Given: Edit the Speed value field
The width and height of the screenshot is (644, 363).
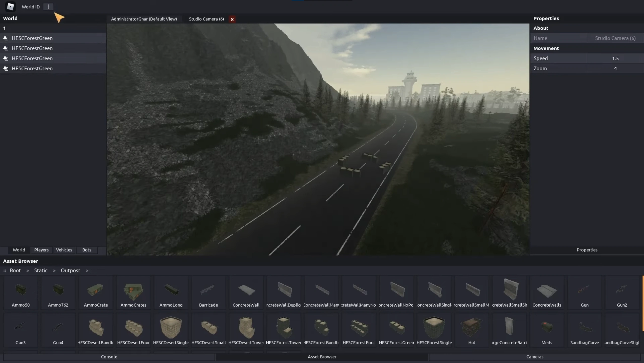Looking at the screenshot, I should click(x=615, y=58).
